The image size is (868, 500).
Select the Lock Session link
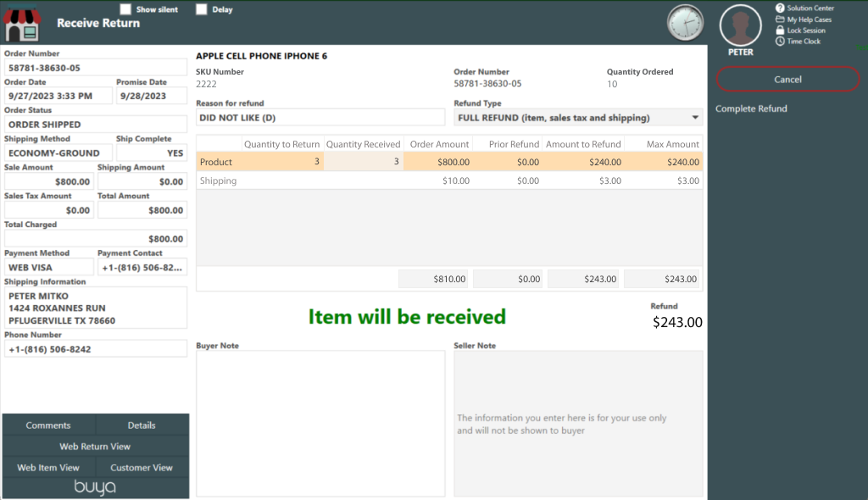(806, 31)
